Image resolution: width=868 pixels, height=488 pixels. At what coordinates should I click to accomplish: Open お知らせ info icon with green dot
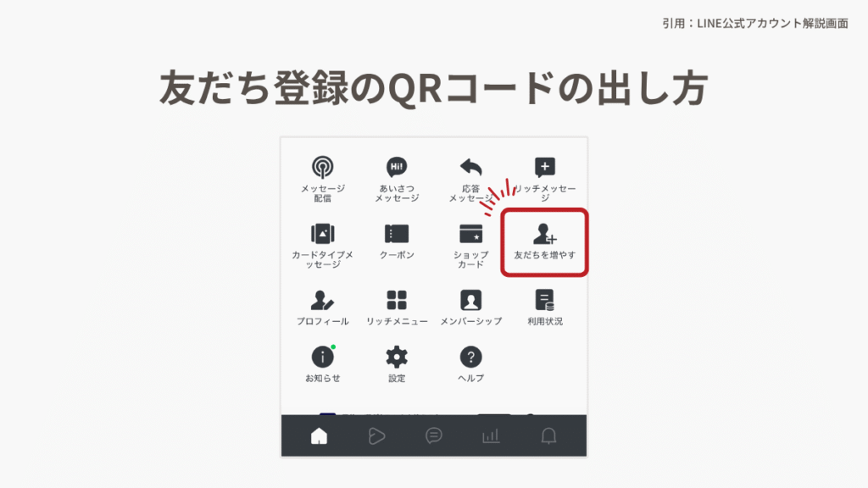322,357
